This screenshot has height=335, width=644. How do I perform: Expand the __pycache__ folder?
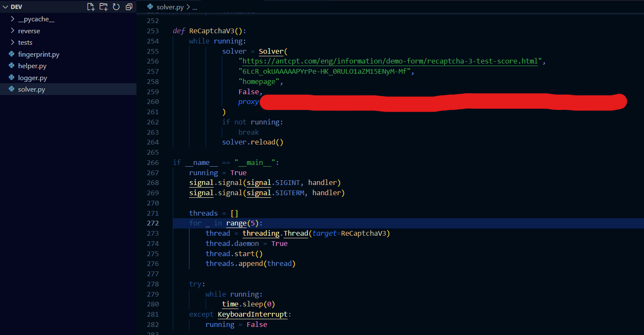[36, 19]
